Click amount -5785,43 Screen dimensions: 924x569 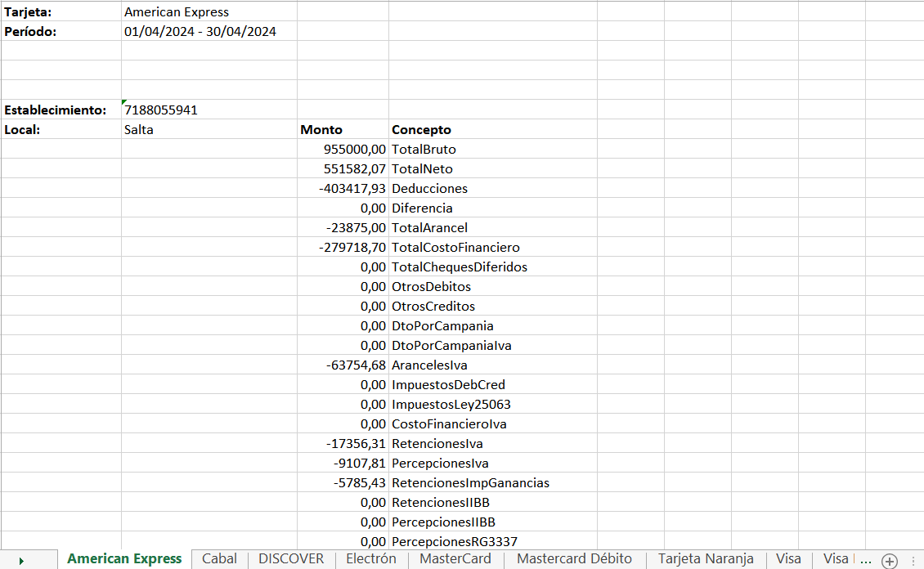[343, 483]
